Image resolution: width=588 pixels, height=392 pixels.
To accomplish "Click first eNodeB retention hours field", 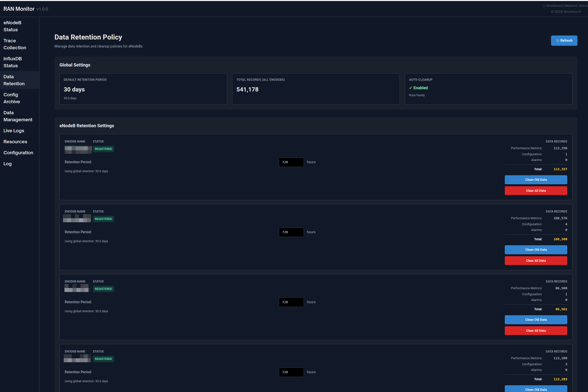I will click(291, 162).
